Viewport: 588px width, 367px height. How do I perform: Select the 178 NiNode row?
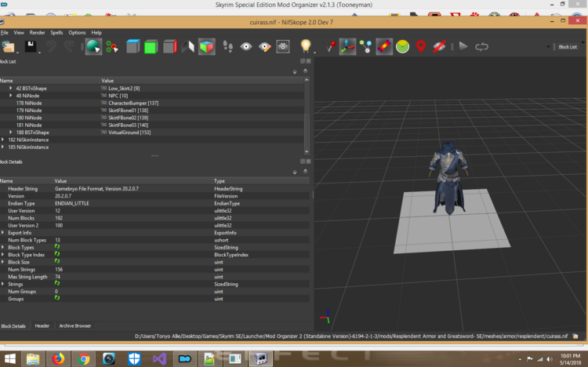click(152, 103)
